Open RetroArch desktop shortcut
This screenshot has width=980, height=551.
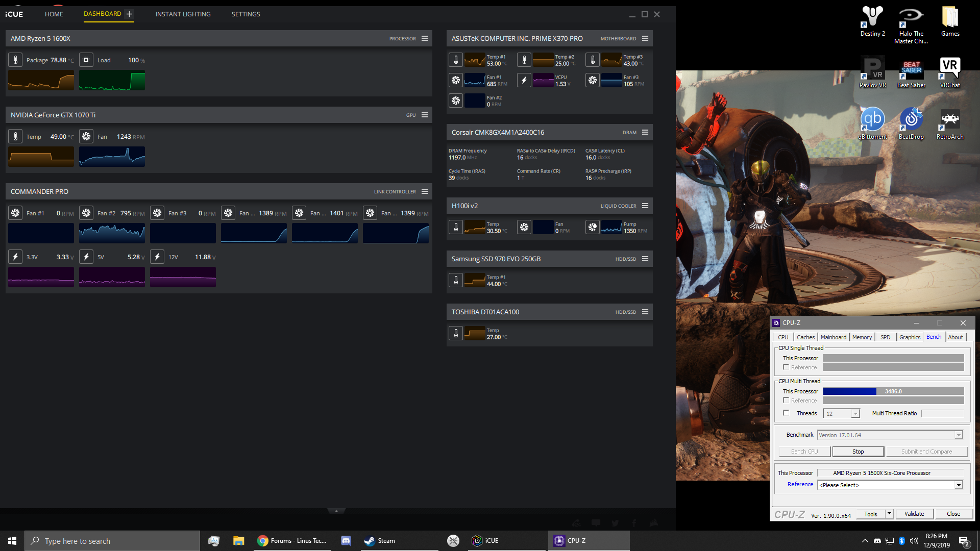[950, 124]
